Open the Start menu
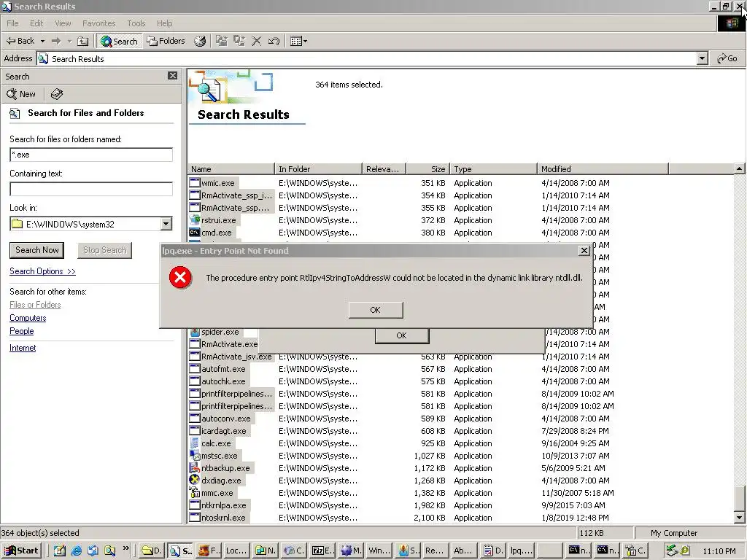 (21, 551)
